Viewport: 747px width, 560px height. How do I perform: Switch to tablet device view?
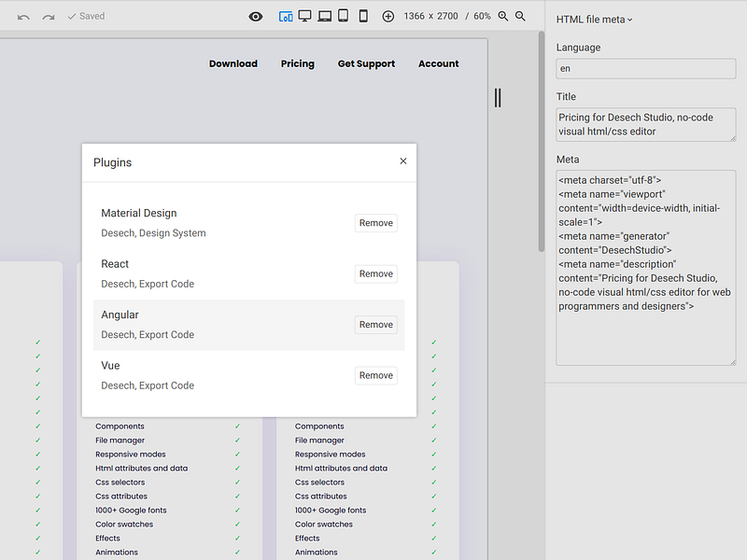click(x=343, y=16)
